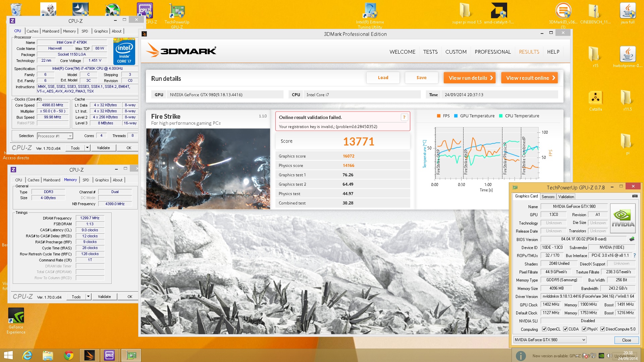Switch to the Sensors tab in GPU-Z

click(548, 197)
